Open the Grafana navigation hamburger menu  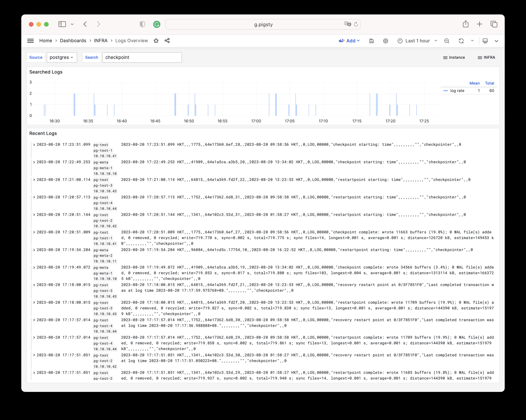click(30, 41)
